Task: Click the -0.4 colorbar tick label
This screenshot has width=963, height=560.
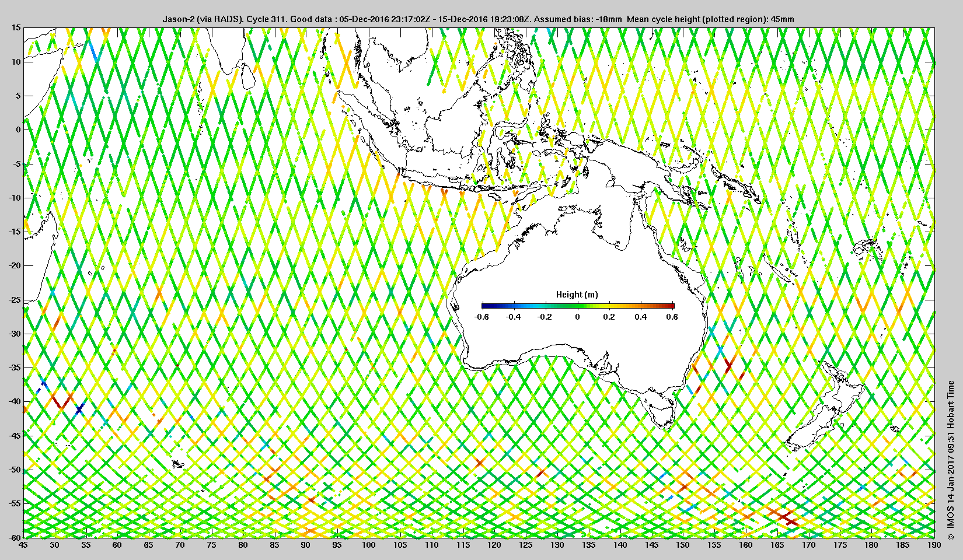Action: pyautogui.click(x=514, y=317)
